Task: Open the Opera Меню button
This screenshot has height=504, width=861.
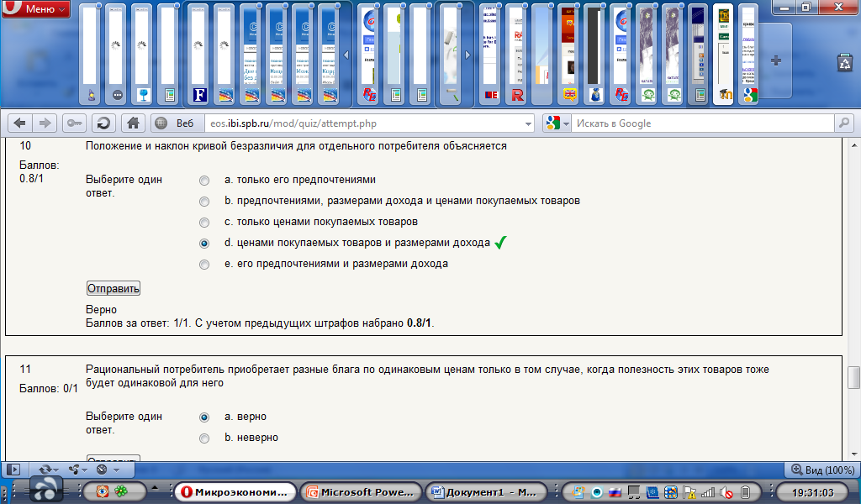Action: point(35,8)
